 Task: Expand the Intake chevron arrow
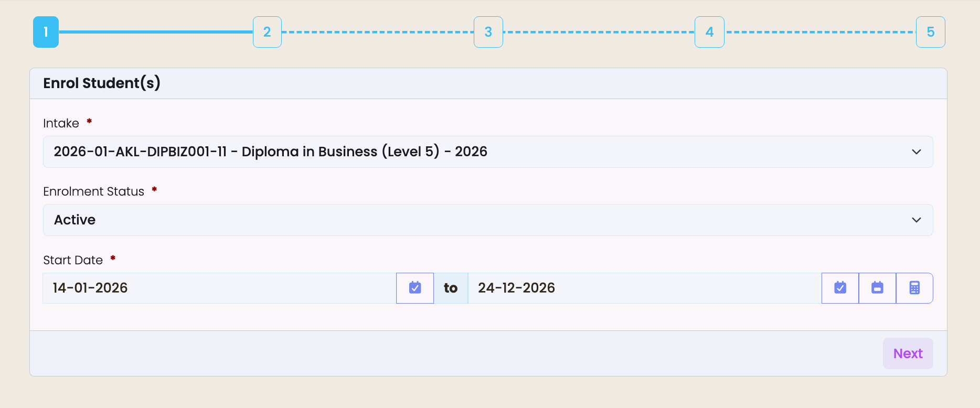coord(917,152)
